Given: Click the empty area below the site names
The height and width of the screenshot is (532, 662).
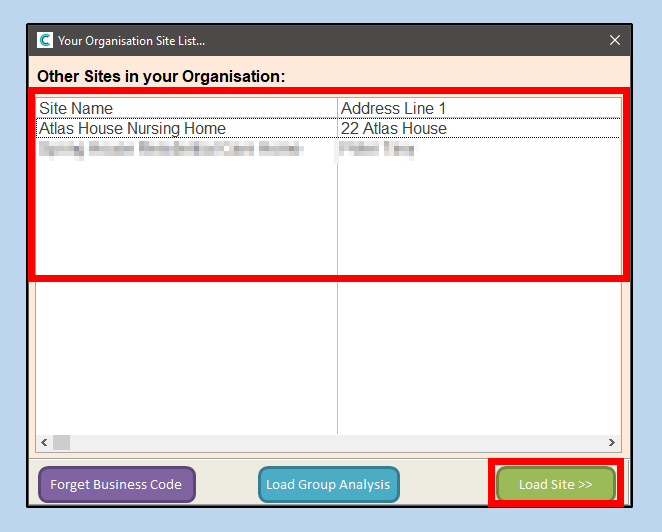Looking at the screenshot, I should [x=186, y=340].
